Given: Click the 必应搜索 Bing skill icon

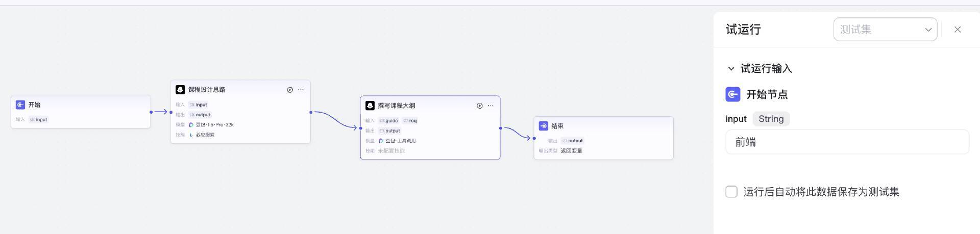Looking at the screenshot, I should (x=191, y=135).
